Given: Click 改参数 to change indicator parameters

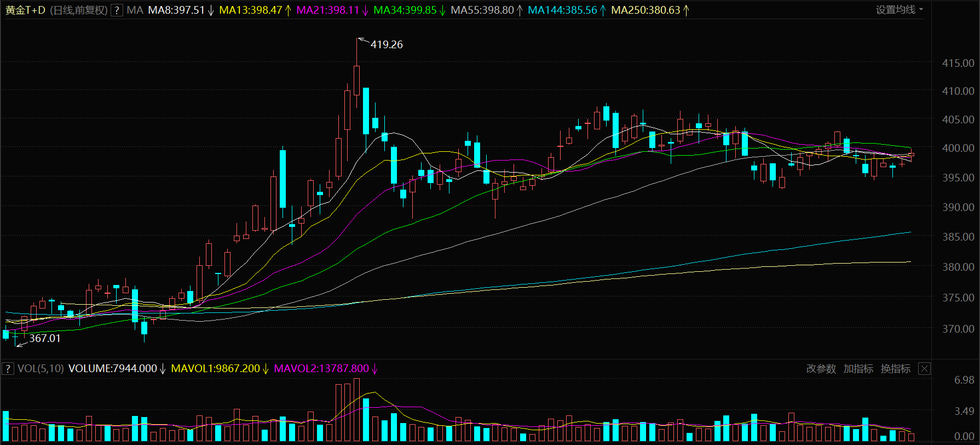Looking at the screenshot, I should click(821, 369).
